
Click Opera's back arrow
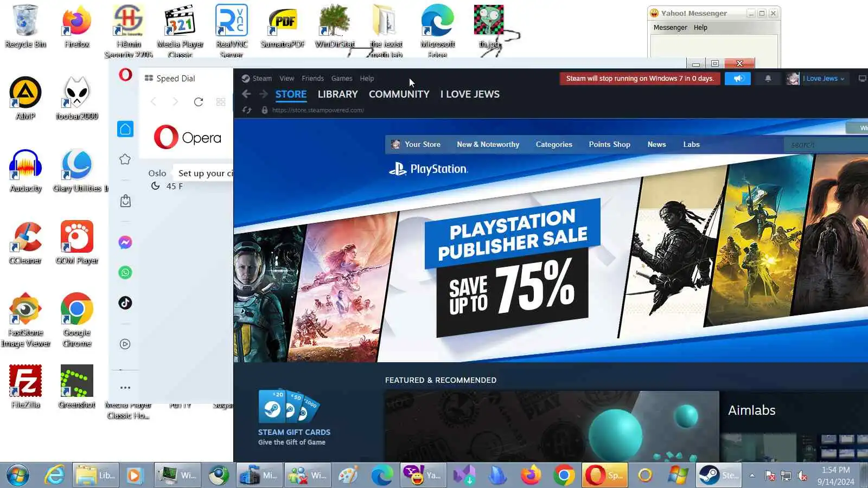point(154,102)
